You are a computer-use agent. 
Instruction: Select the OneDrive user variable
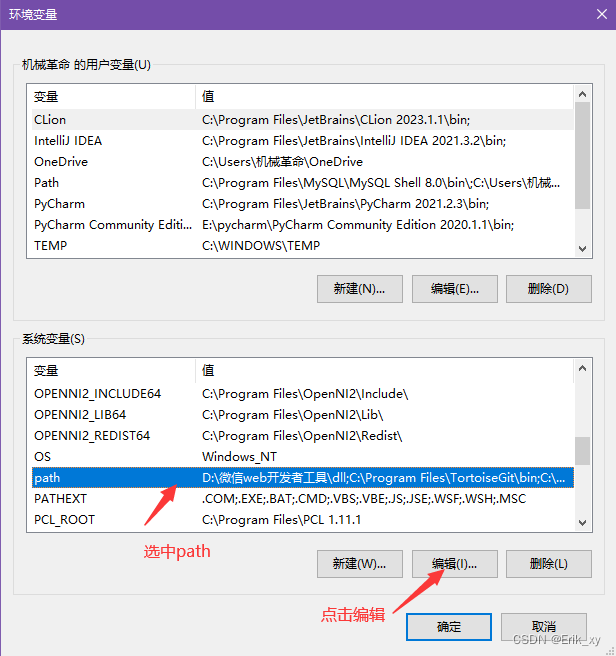coord(303,161)
